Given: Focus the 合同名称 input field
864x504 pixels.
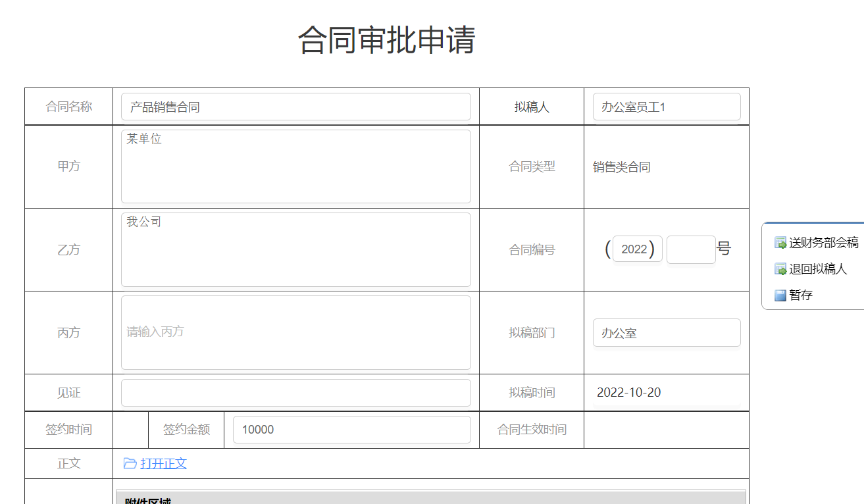Looking at the screenshot, I should [296, 107].
